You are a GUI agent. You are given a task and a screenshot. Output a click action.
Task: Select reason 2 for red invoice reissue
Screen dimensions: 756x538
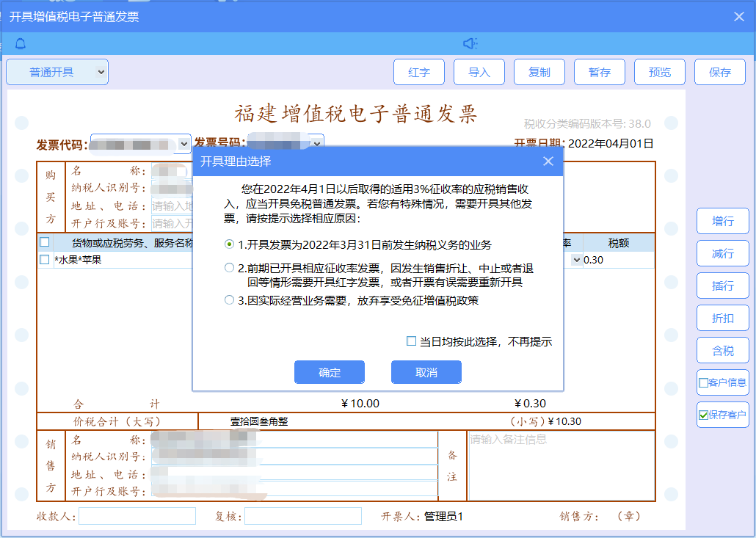click(230, 269)
